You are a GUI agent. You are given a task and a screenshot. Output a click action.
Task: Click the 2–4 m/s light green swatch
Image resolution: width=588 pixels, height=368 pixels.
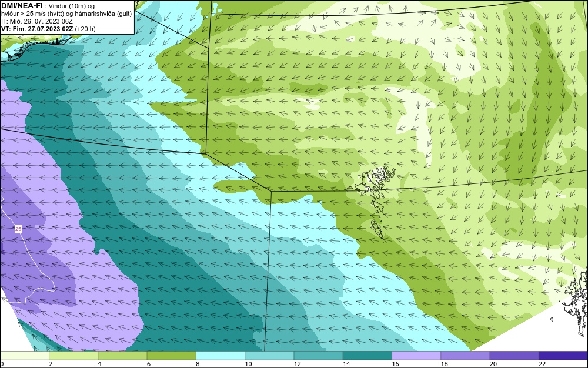73,356
